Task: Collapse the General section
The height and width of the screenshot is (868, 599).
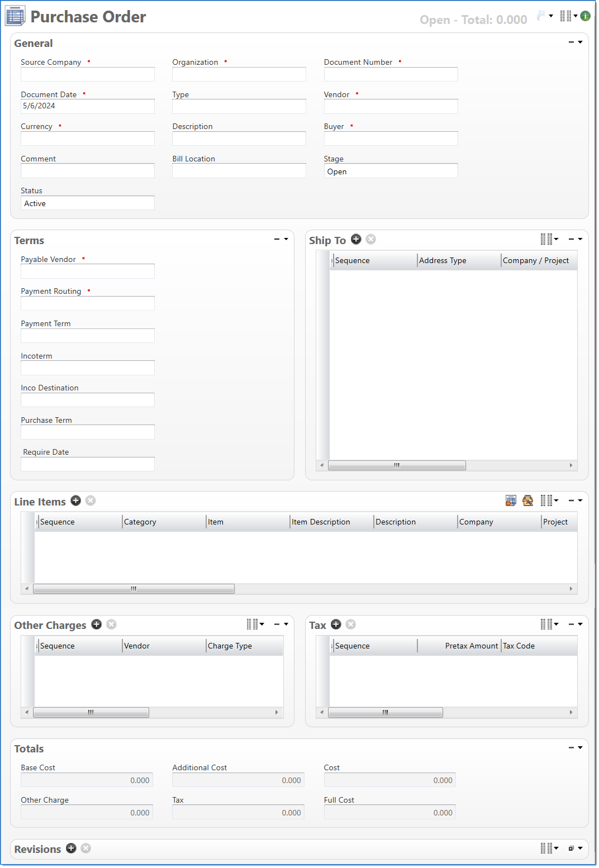Action: [x=571, y=42]
